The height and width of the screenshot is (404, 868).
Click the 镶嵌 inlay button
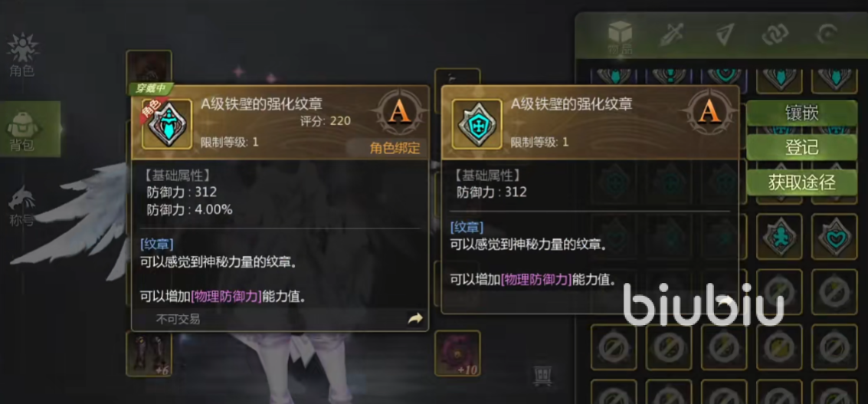pyautogui.click(x=801, y=114)
